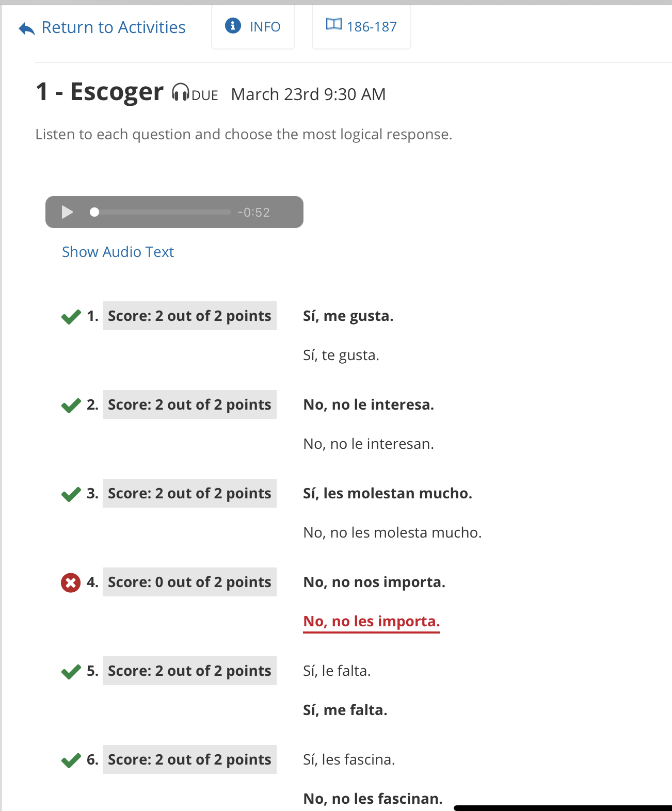Click the underlined 'No, no les importa.' answer
672x811 pixels.
[372, 622]
